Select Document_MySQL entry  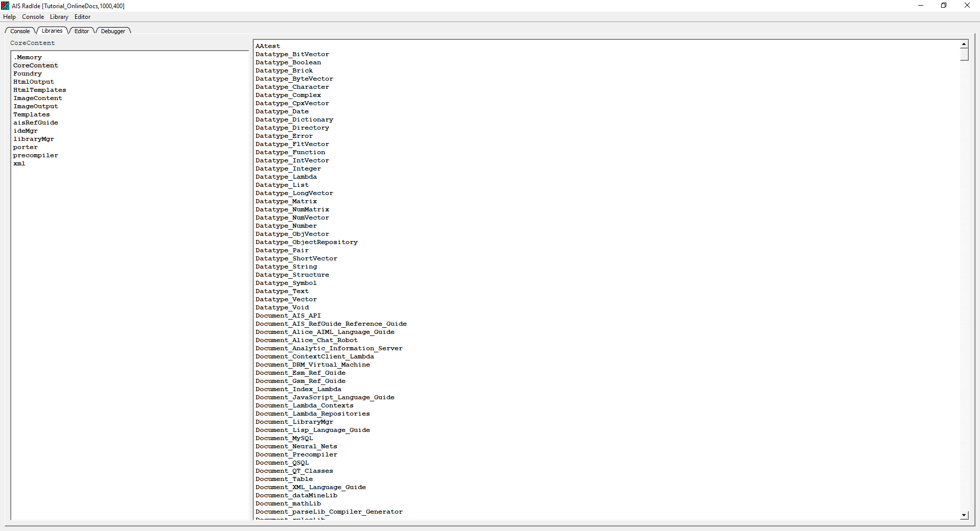pos(284,438)
